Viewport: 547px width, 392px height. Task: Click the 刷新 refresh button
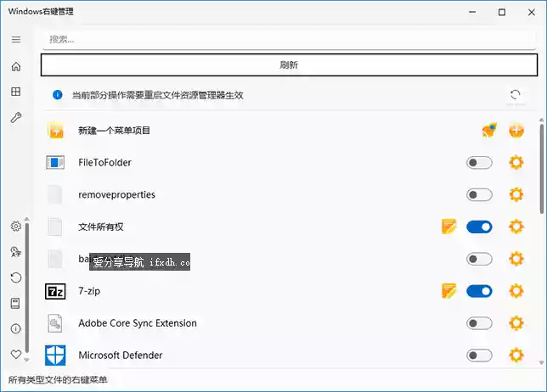[x=289, y=64]
